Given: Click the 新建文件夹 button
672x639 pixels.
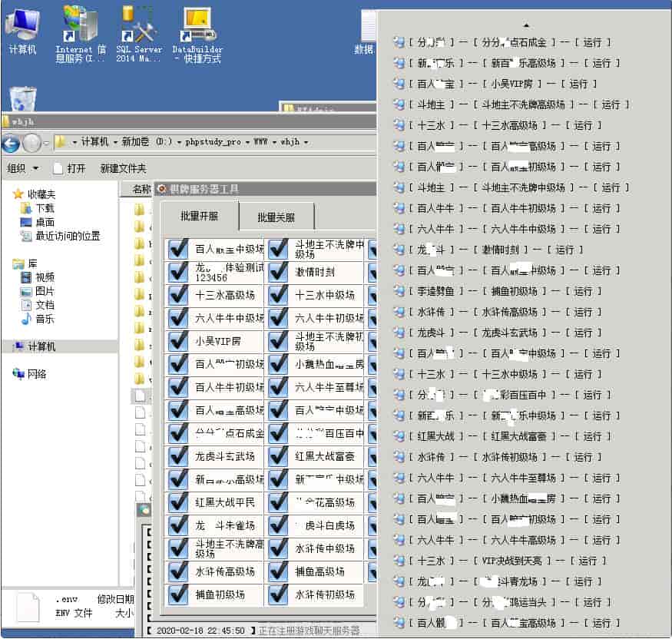Looking at the screenshot, I should tap(123, 168).
